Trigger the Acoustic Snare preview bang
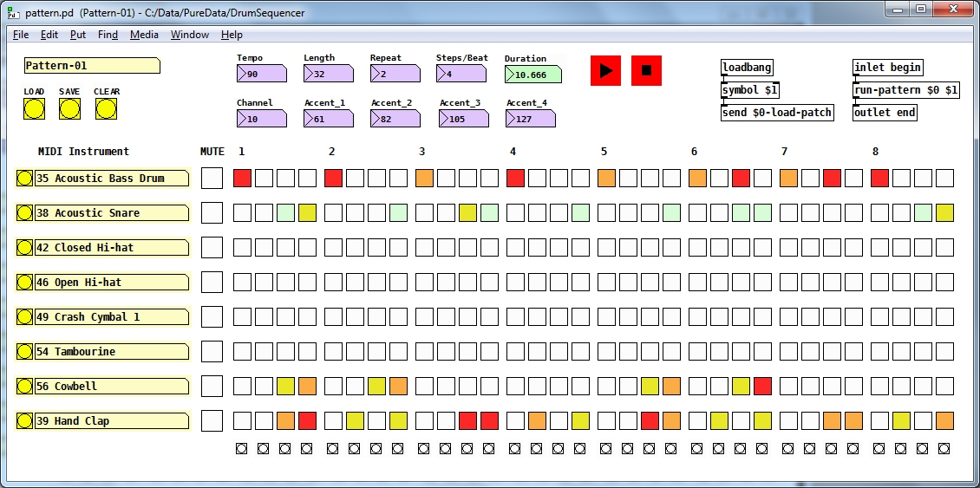Screen dimensions: 980x488 point(24,213)
